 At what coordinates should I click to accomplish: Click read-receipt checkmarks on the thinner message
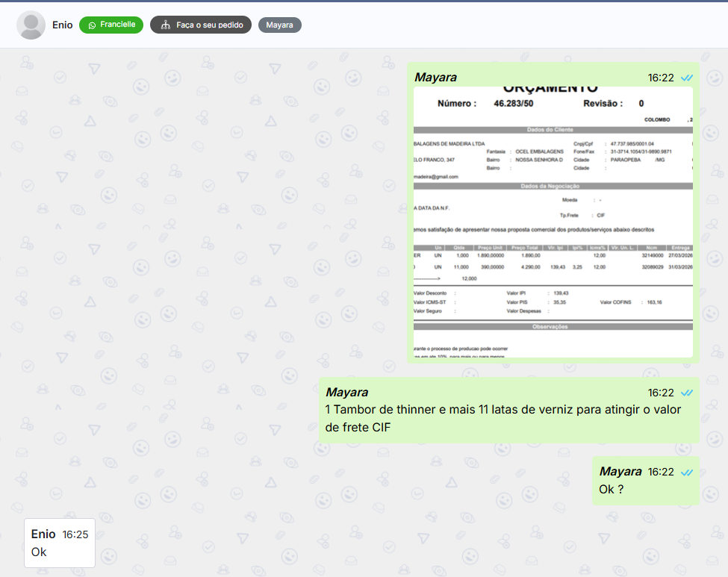click(687, 393)
